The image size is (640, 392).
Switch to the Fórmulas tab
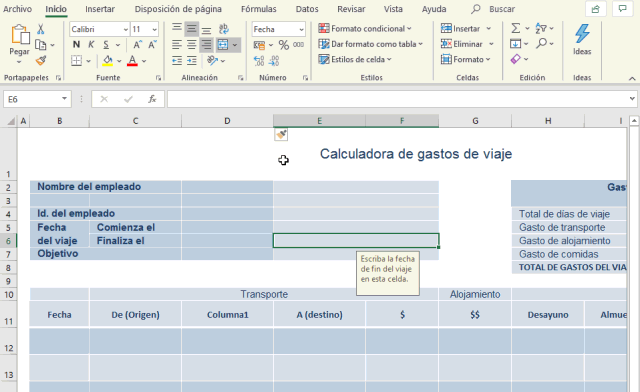(258, 9)
